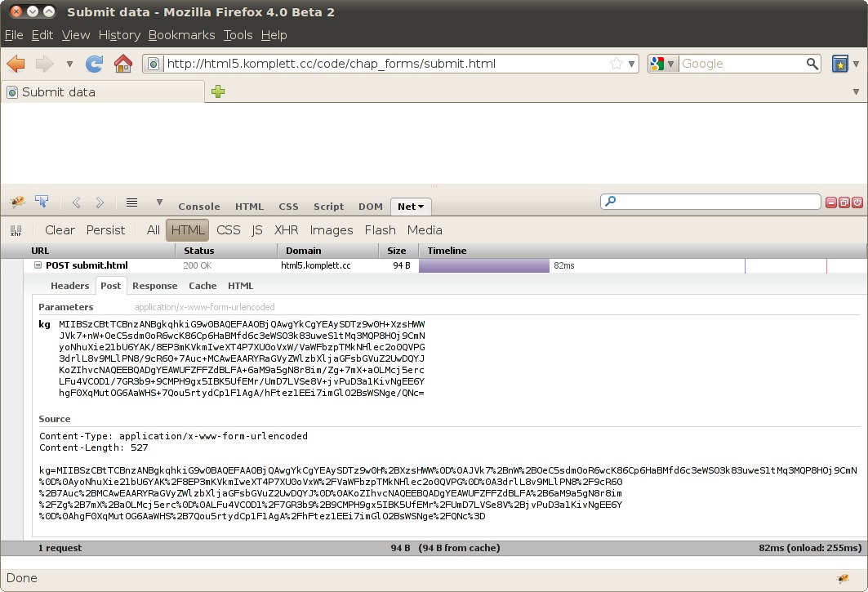This screenshot has height=592, width=868.
Task: Bookmark this page with the star icon
Action: (617, 64)
